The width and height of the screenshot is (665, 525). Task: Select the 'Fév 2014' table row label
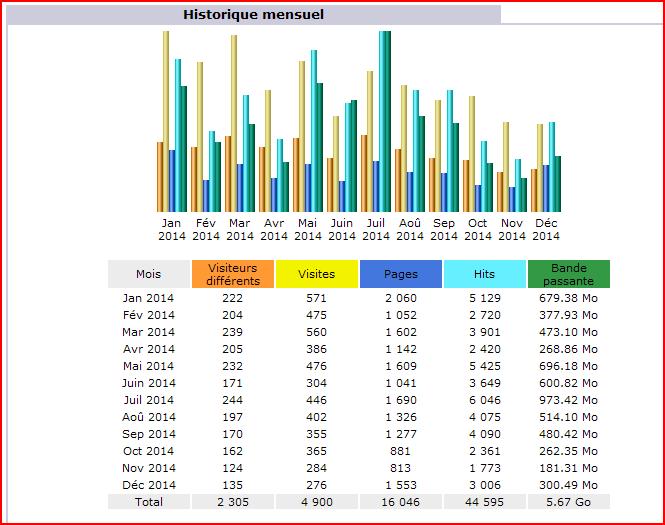(148, 315)
